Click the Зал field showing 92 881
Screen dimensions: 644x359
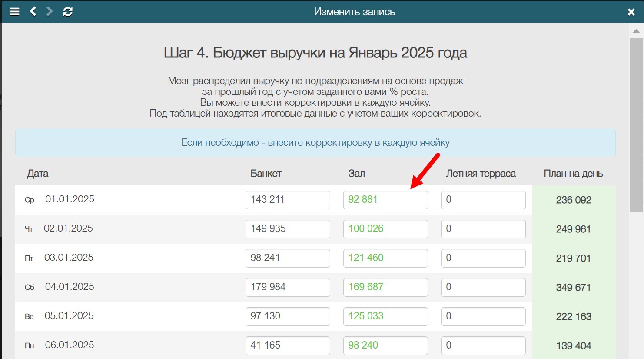point(385,200)
